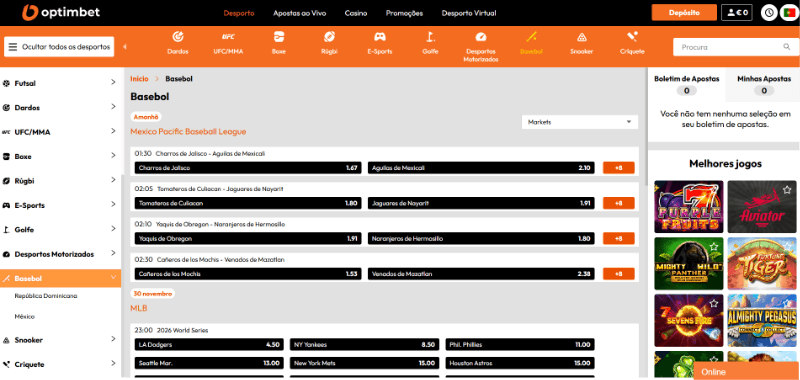Screen dimensions: 800x380
Task: Bet NY Yankees at 8.50
Action: pos(364,345)
